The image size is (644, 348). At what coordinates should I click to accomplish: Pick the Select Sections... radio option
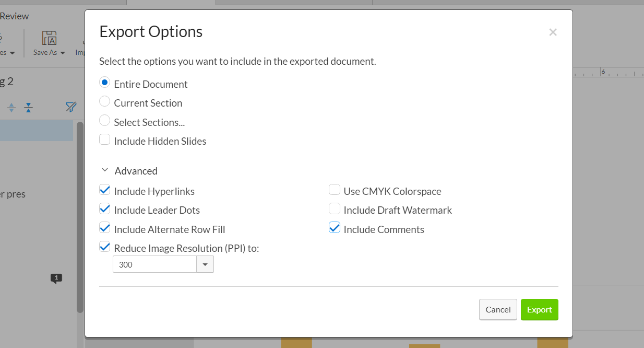tap(105, 121)
